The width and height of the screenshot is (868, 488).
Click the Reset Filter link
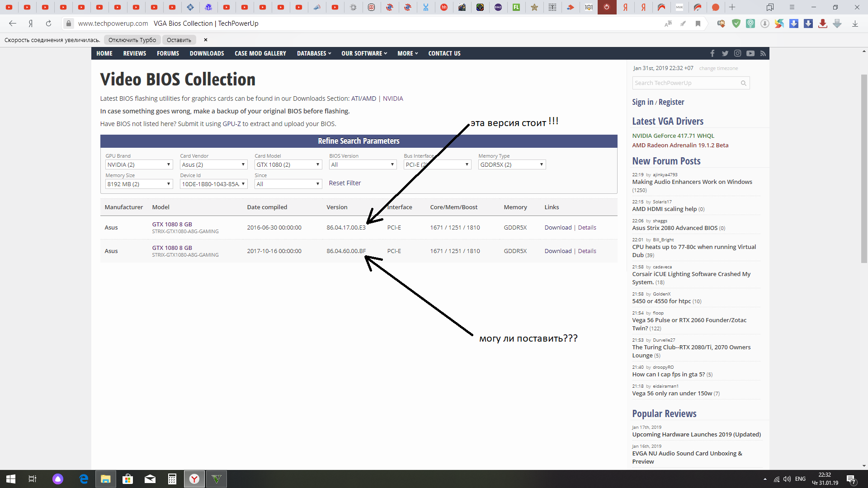click(x=344, y=183)
